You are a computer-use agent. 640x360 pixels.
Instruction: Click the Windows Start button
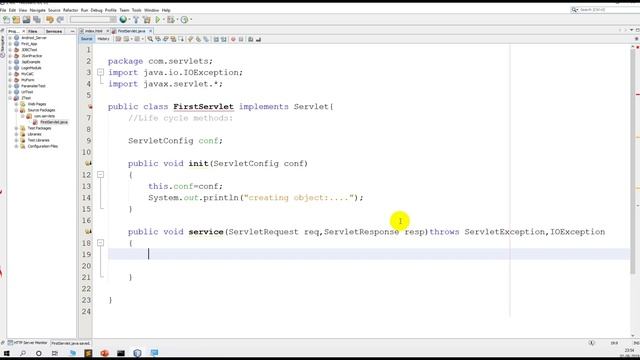7,353
